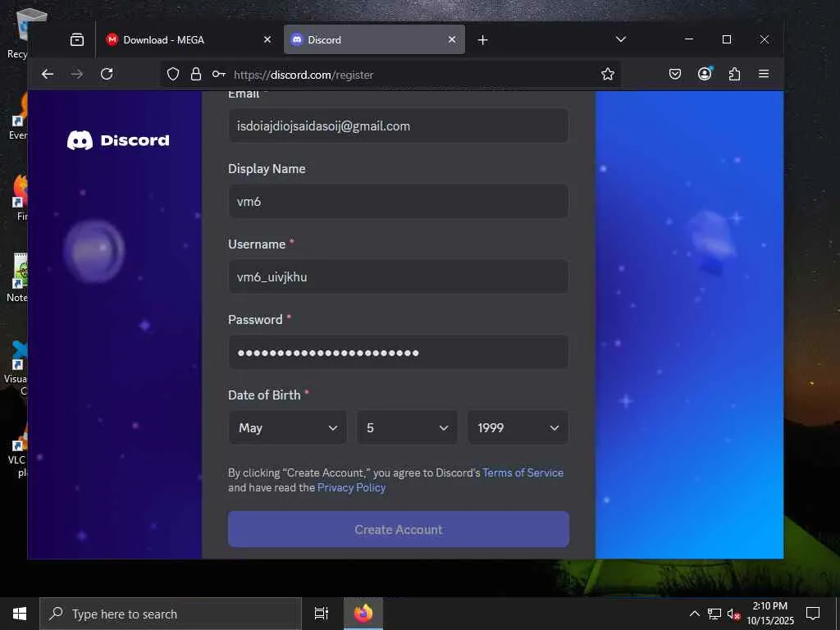The image size is (840, 630).
Task: Click the taskbar search box
Action: pos(171,614)
